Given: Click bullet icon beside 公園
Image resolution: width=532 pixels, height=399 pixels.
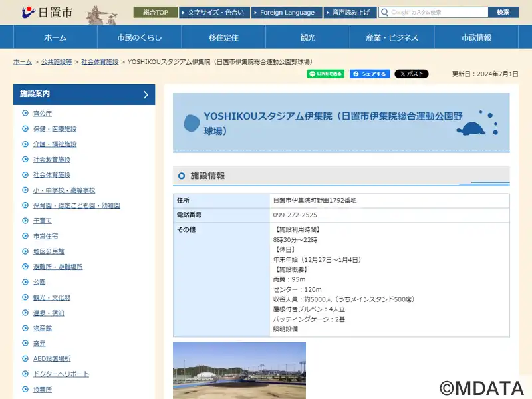Looking at the screenshot, I should click(25, 281).
